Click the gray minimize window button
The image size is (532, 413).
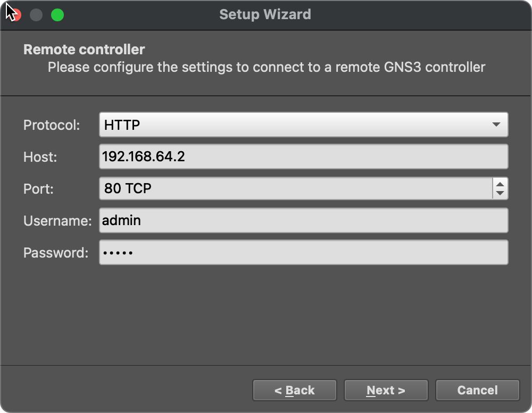pyautogui.click(x=36, y=15)
